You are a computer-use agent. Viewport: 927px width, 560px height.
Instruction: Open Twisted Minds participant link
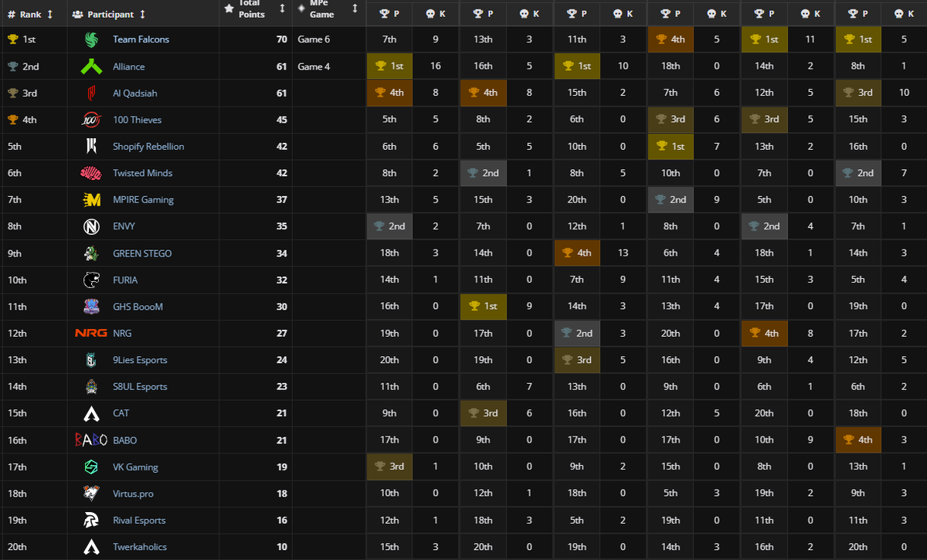[x=142, y=173]
